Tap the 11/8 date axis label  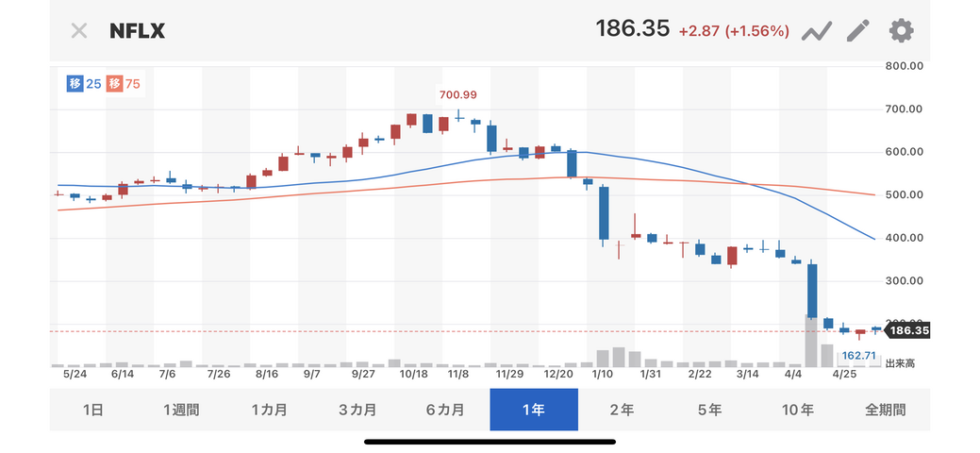coord(458,374)
